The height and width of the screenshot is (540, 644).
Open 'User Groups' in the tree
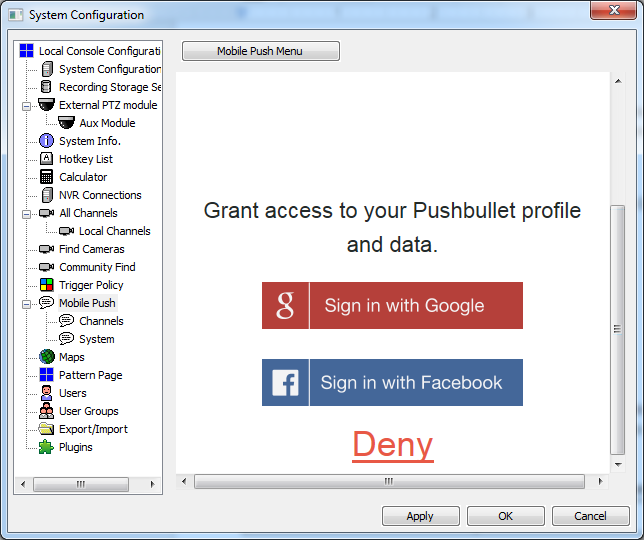[89, 411]
